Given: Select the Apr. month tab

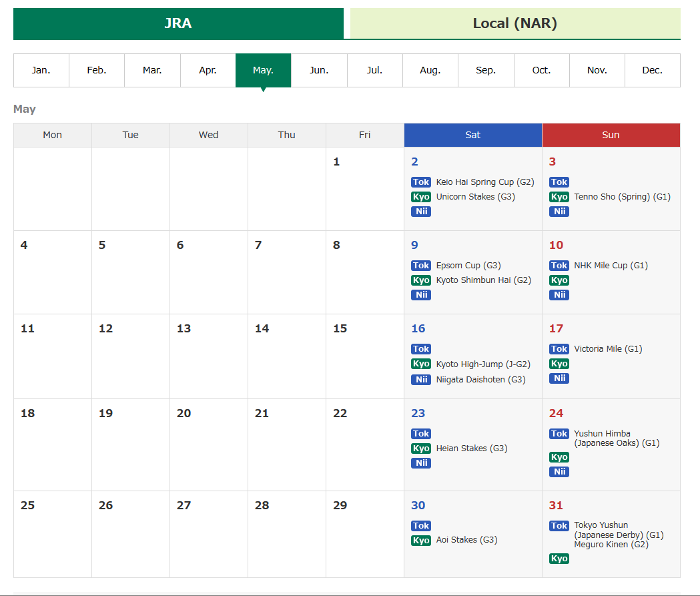Looking at the screenshot, I should (x=208, y=71).
